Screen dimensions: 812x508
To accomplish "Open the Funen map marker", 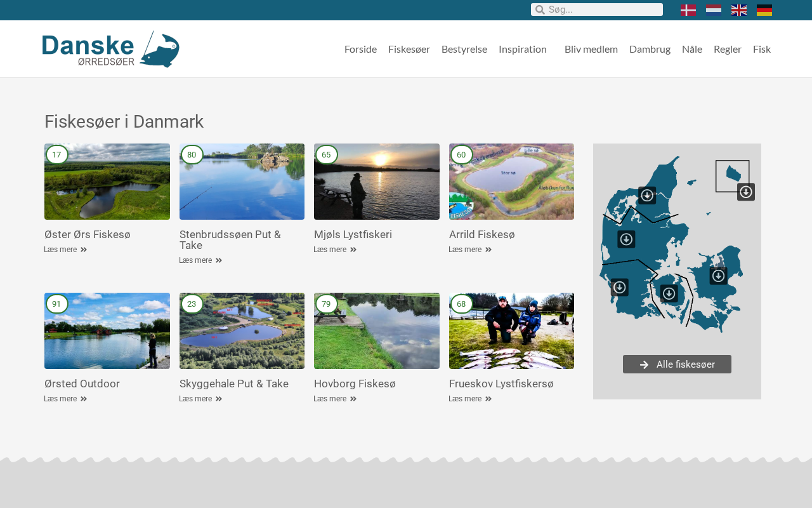I will tap(669, 293).
